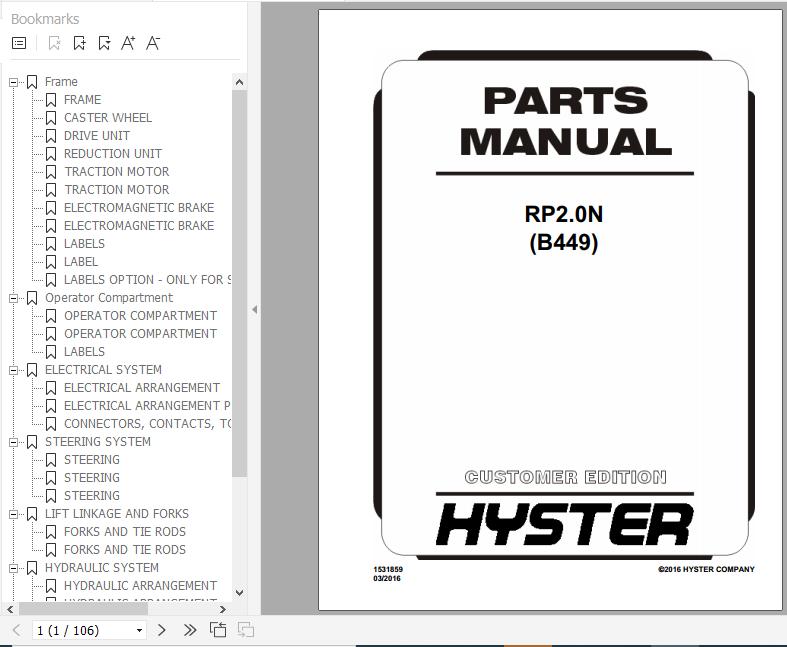Open the second OPERATOR COMPARTMENT child bookmark
Image resolution: width=787 pixels, height=647 pixels.
140,334
